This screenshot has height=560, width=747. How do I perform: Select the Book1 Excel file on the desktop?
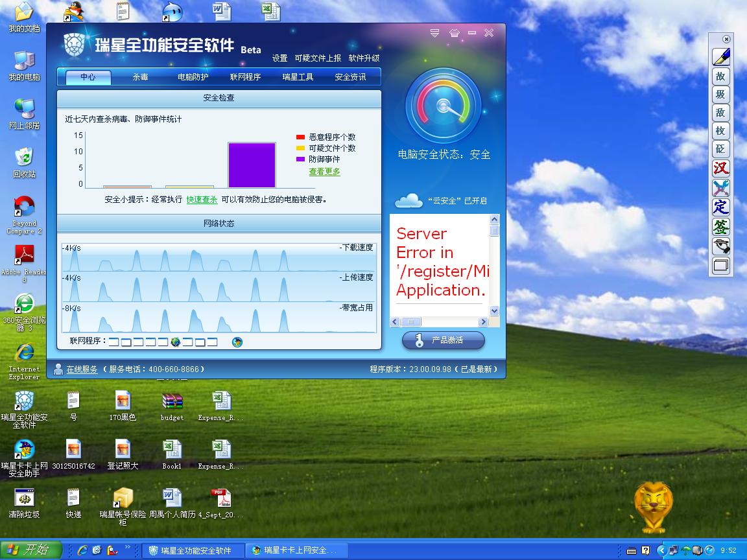coord(172,455)
